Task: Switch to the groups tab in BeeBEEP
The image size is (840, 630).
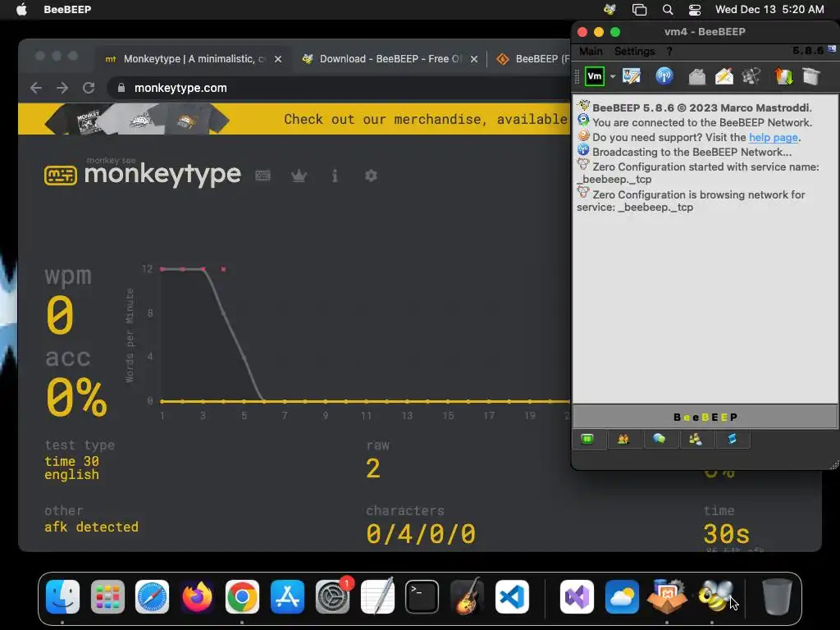Action: click(696, 440)
